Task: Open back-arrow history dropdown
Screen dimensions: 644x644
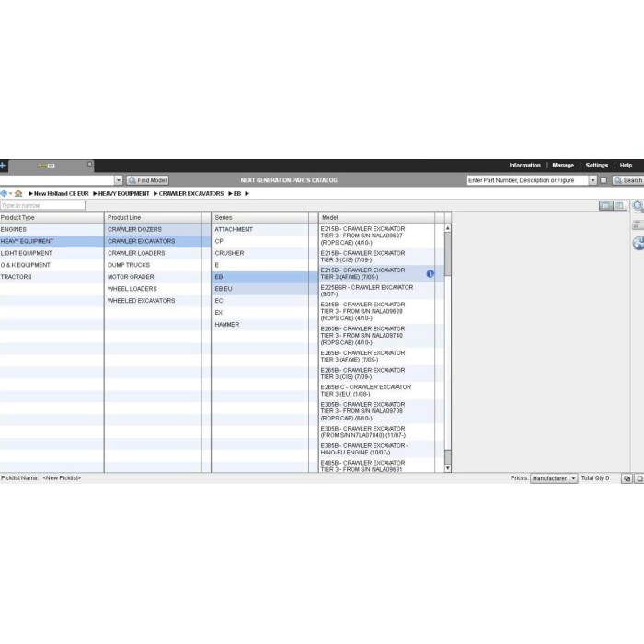Action: point(10,194)
